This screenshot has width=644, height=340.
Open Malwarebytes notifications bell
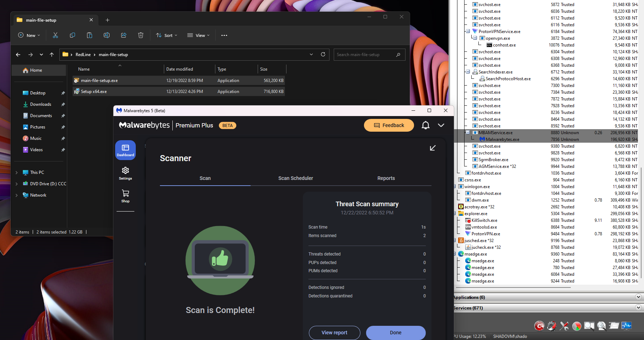point(425,125)
